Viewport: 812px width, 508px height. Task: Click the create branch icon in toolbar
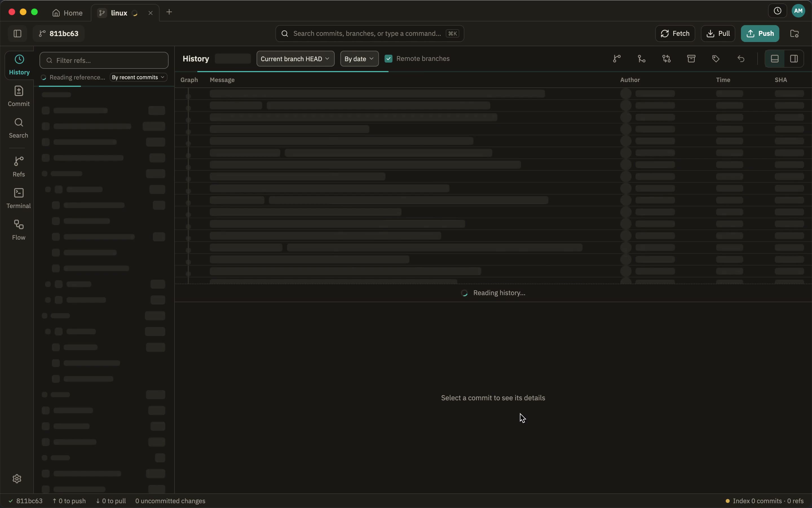coord(617,59)
